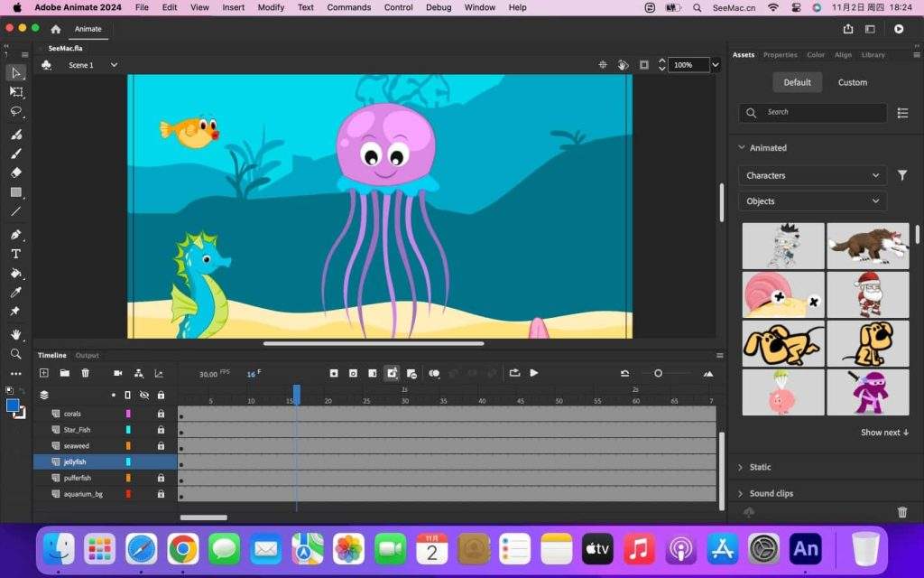Image resolution: width=924 pixels, height=578 pixels.
Task: Switch to the Properties tab
Action: [x=780, y=55]
